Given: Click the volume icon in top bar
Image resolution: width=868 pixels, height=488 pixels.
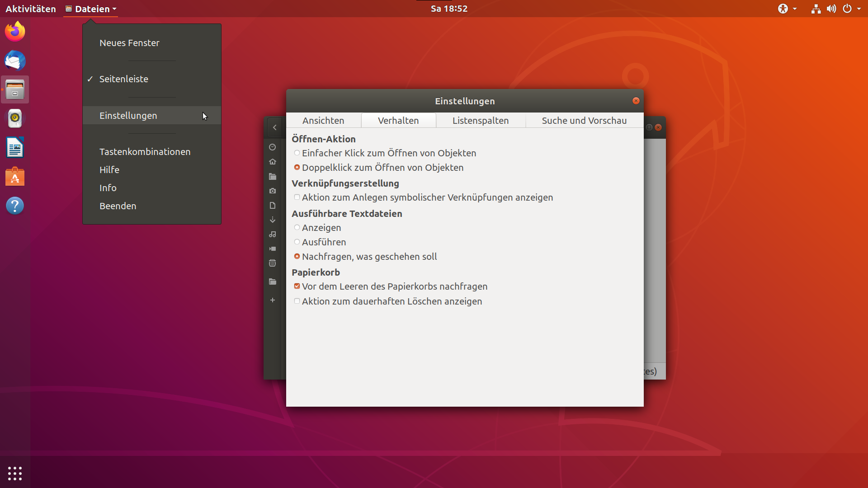Looking at the screenshot, I should (831, 9).
